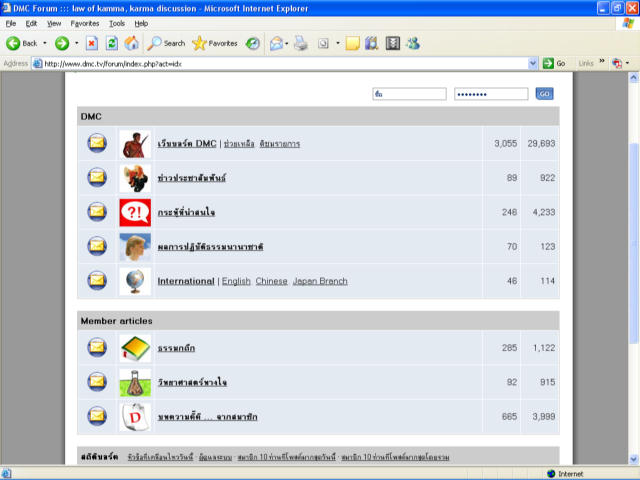Click the Back navigation arrow icon
Screen dimensions: 640x480
pos(14,43)
